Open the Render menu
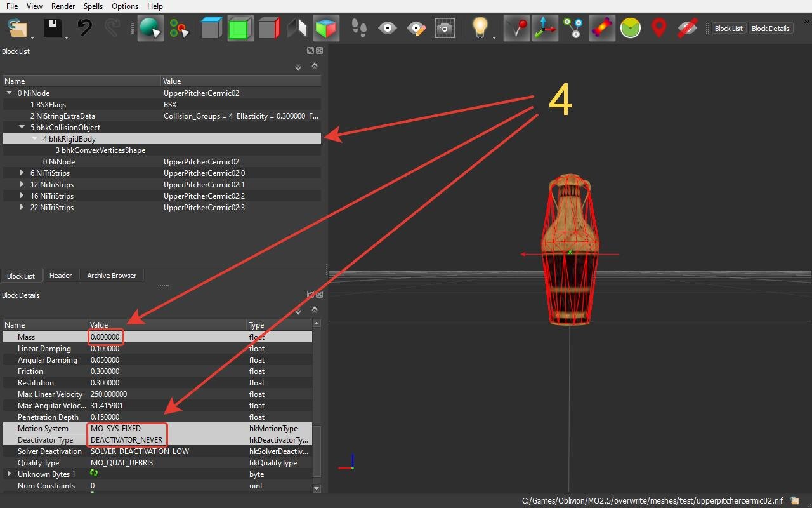Screen dimensions: 812x508 point(63,6)
